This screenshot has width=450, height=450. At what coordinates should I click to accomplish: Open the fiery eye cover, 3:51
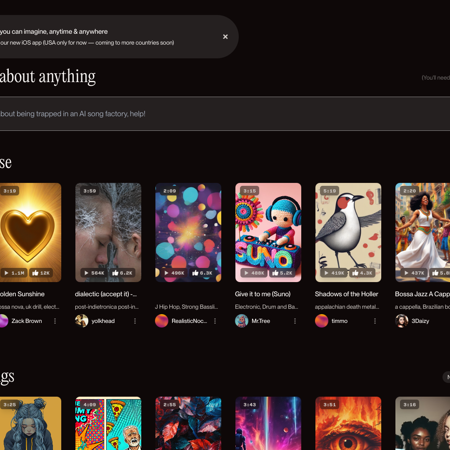348,423
